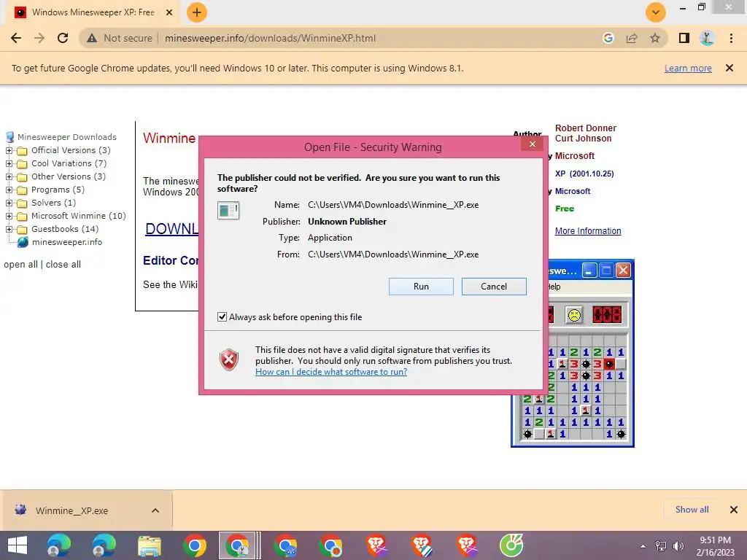Open the Guestbooks (14) tree item
This screenshot has width=747, height=560.
click(x=65, y=229)
